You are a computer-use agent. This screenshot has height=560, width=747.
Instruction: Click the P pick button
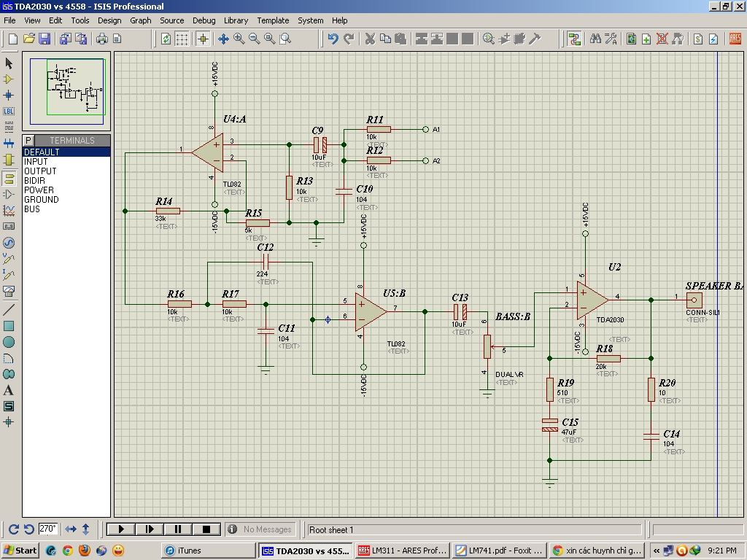pos(28,141)
